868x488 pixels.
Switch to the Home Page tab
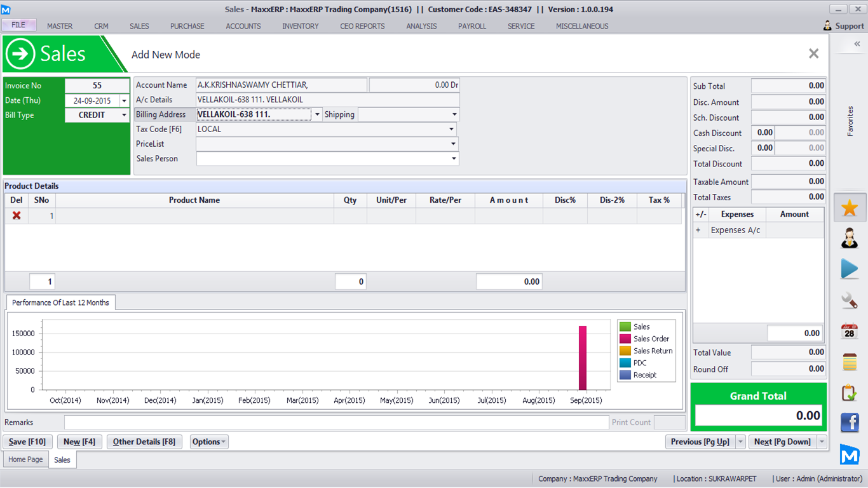coord(26,459)
